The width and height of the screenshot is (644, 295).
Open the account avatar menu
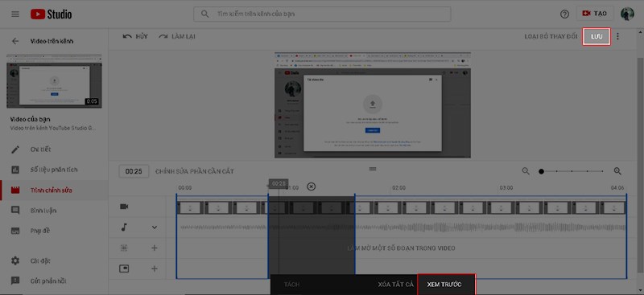(627, 14)
